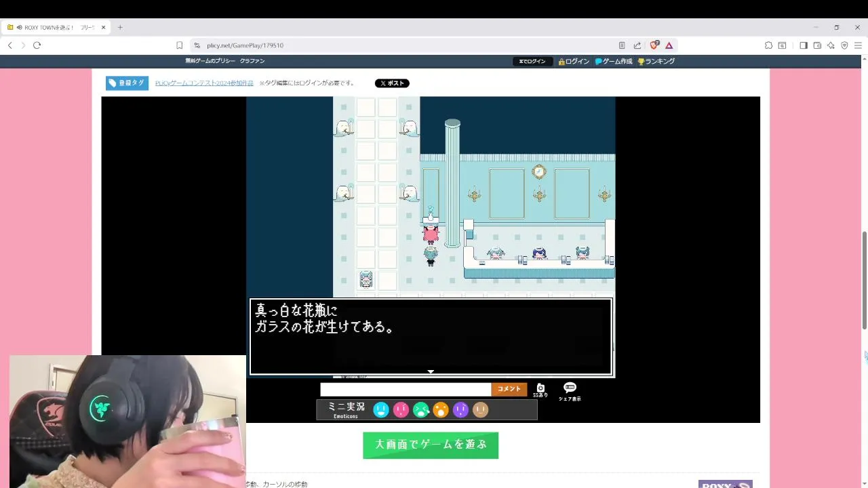Click the VPN shield icon
Image resolution: width=868 pixels, height=488 pixels.
pyautogui.click(x=844, y=45)
